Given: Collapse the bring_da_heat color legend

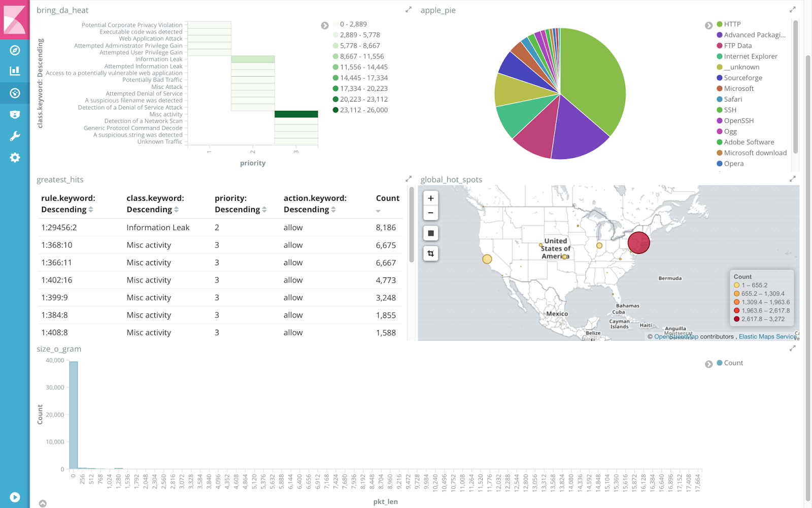Looking at the screenshot, I should pos(325,25).
